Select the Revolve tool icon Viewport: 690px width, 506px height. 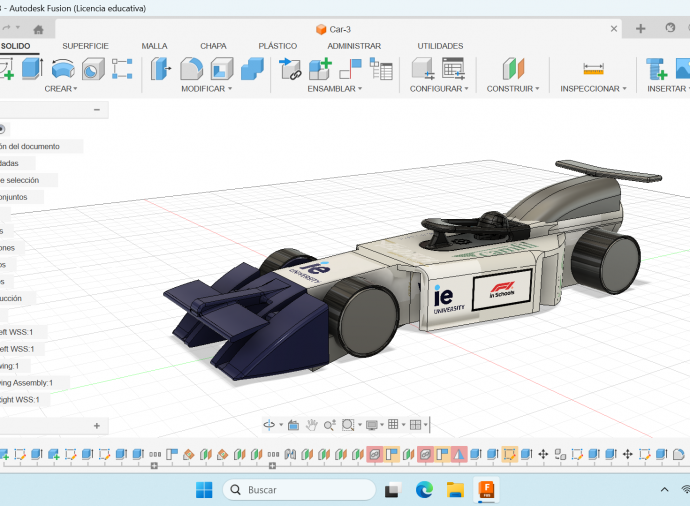click(63, 69)
